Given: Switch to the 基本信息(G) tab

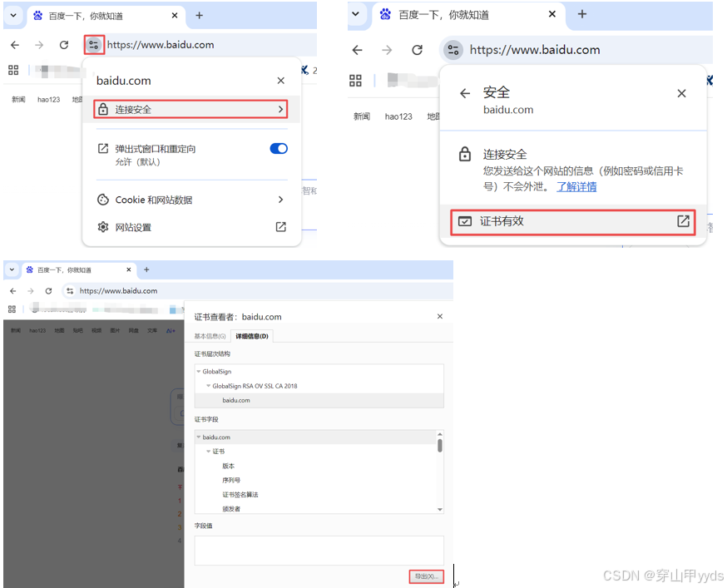Looking at the screenshot, I should 210,336.
